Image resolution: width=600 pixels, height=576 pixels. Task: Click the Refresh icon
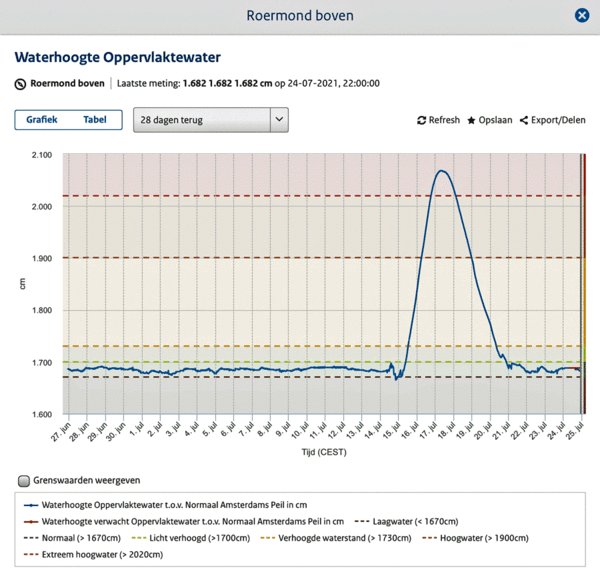[x=421, y=120]
